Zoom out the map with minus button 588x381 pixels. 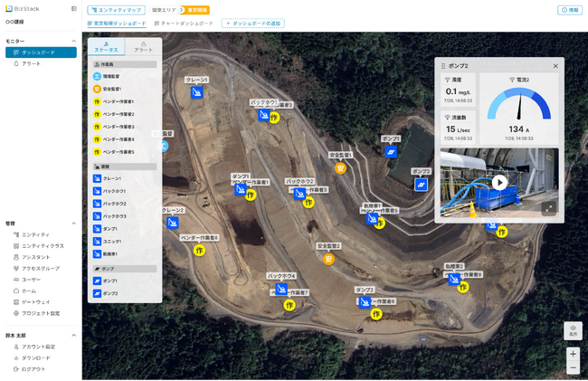(x=573, y=368)
